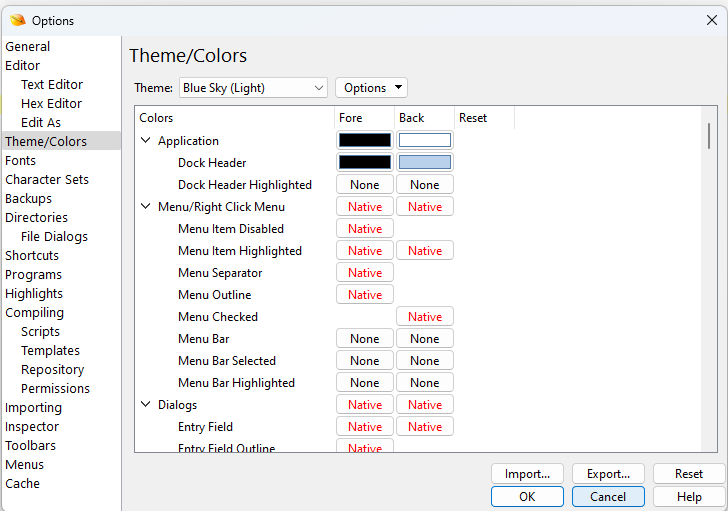Click Menu Bar foreground None value
This screenshot has width=728, height=511.
pyautogui.click(x=365, y=338)
